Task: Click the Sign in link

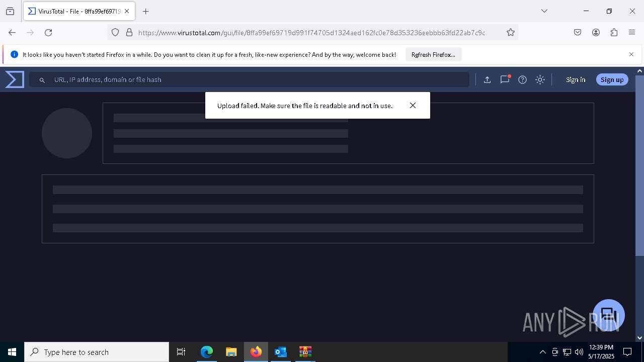Action: click(576, 79)
